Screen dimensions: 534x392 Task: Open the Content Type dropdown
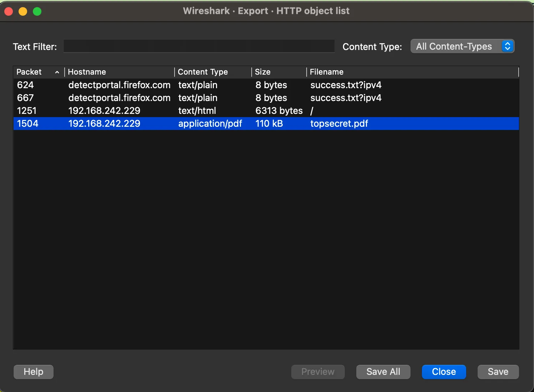[462, 46]
